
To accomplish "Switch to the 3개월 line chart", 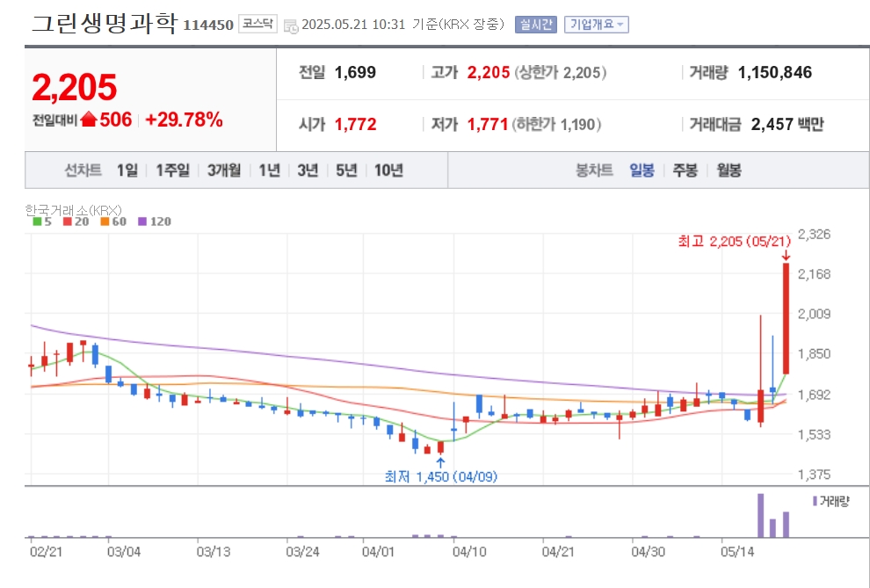I will tap(224, 171).
